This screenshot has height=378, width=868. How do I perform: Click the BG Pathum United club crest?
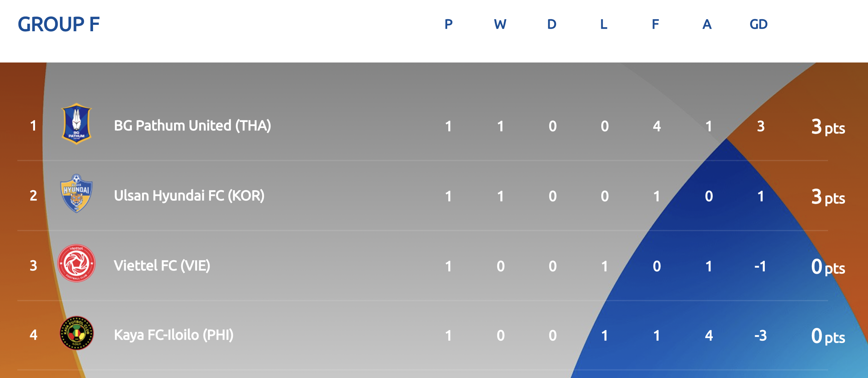pyautogui.click(x=76, y=124)
